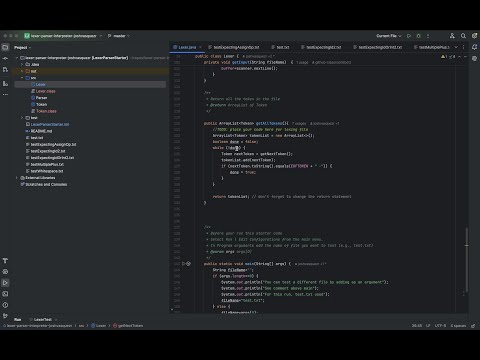Click the Run button in top toolbar
The height and width of the screenshot is (360, 480).
[x=409, y=36]
